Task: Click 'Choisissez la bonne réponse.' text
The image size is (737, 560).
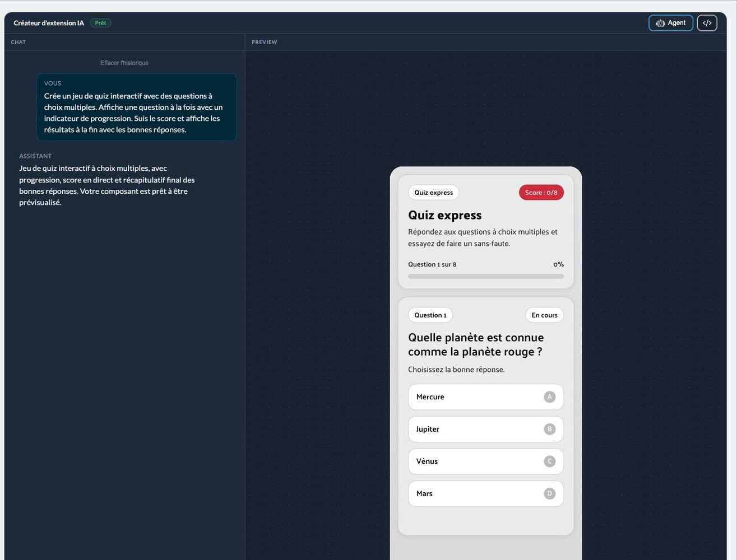Action: [x=456, y=370]
